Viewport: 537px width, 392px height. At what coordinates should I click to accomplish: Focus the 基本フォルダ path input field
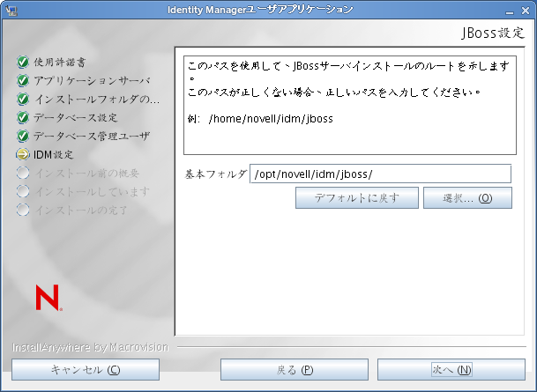(x=381, y=174)
